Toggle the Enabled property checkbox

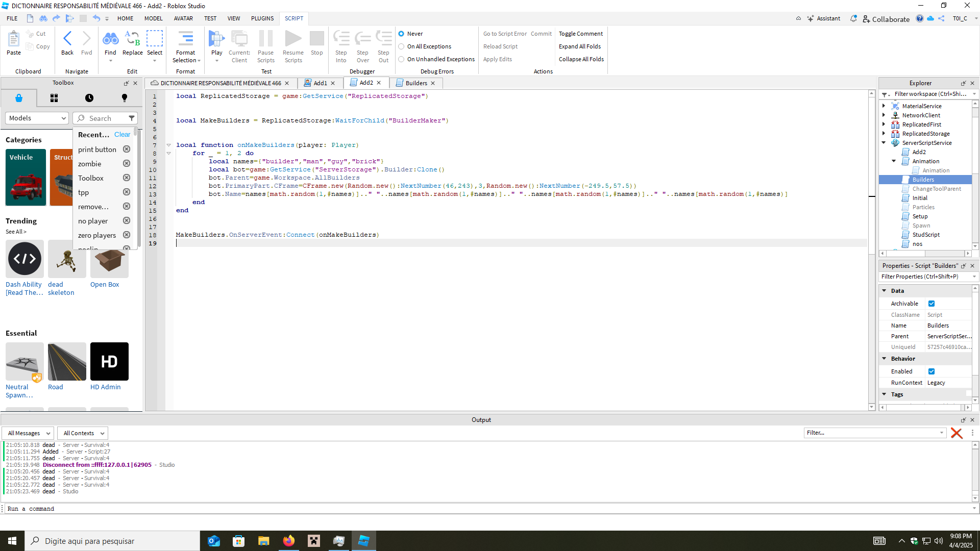[x=932, y=371]
